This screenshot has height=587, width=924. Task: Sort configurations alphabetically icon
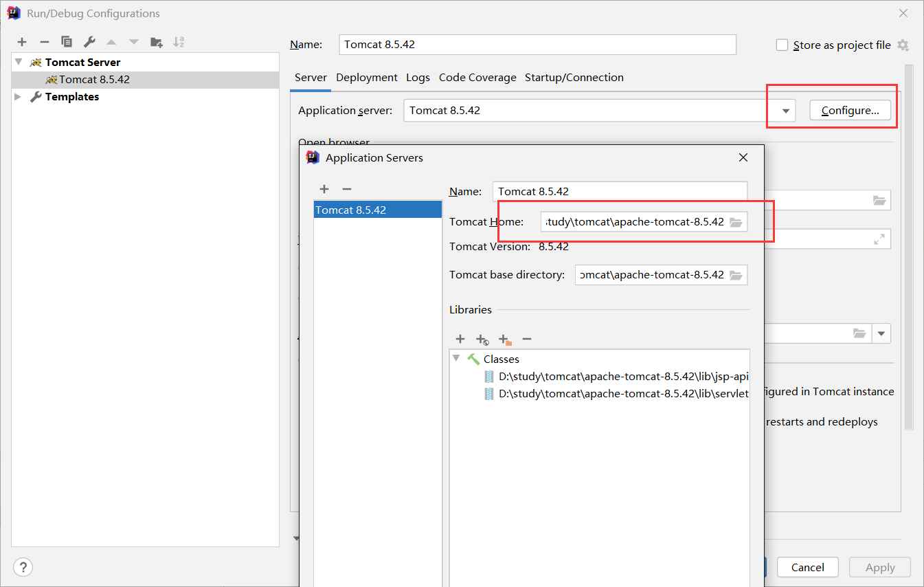pos(179,43)
